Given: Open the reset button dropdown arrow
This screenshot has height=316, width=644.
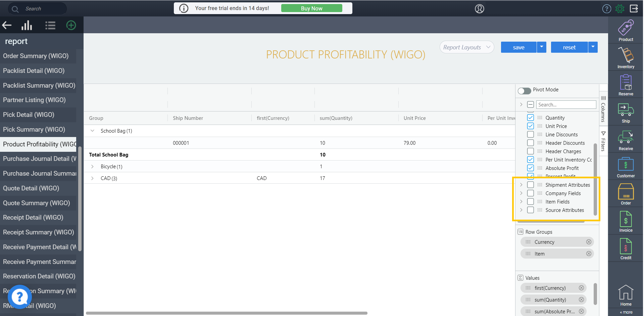Looking at the screenshot, I should tap(593, 47).
